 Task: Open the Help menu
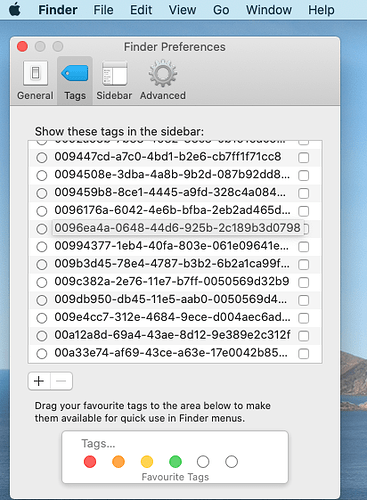click(x=321, y=10)
